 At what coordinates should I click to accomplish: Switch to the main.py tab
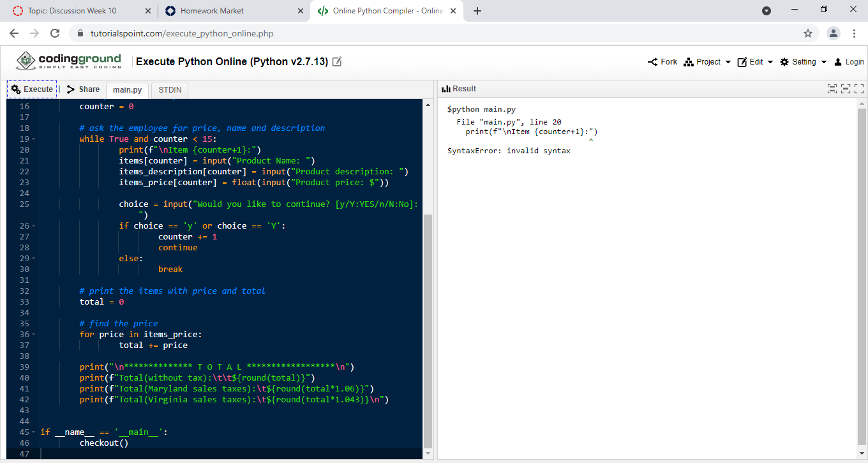coord(128,90)
